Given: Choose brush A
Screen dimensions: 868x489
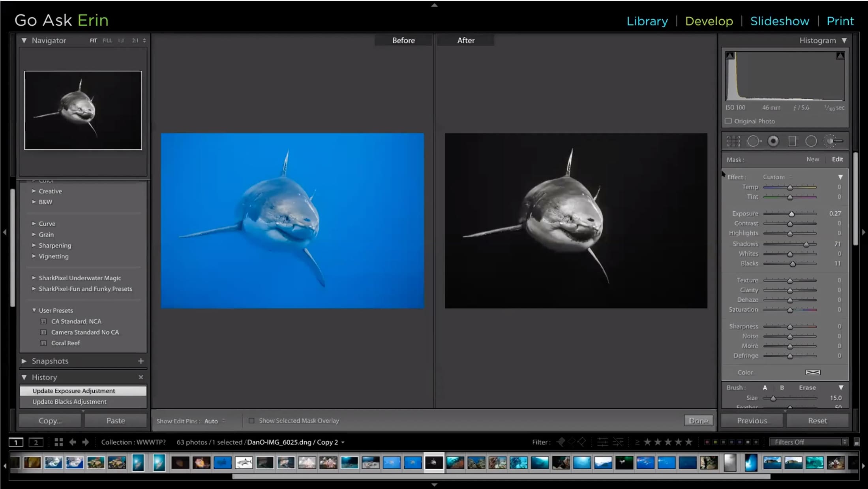Looking at the screenshot, I should pyautogui.click(x=765, y=387).
